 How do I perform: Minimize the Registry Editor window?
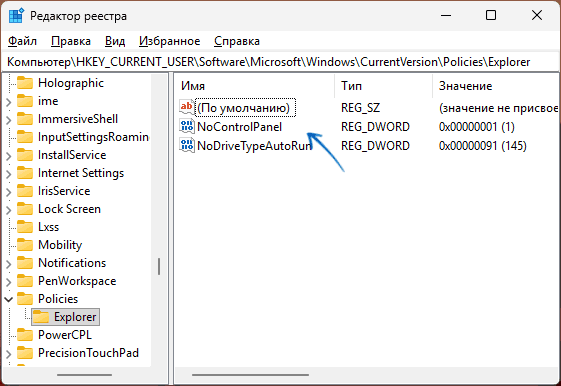coord(446,15)
